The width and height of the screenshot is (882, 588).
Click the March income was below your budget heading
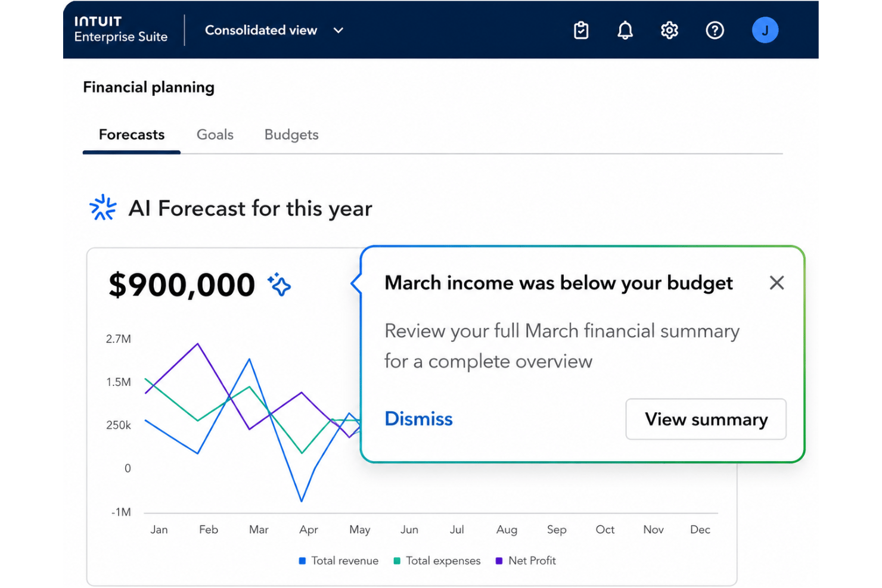pyautogui.click(x=558, y=283)
